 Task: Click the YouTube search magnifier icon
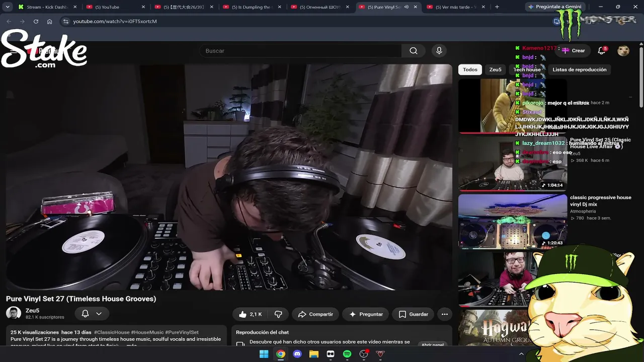414,51
